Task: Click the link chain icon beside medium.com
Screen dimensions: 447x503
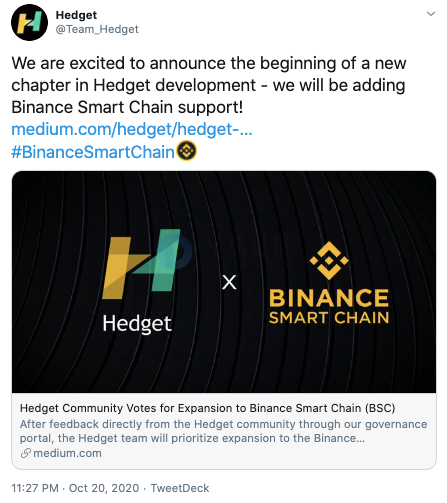Action: coord(26,453)
